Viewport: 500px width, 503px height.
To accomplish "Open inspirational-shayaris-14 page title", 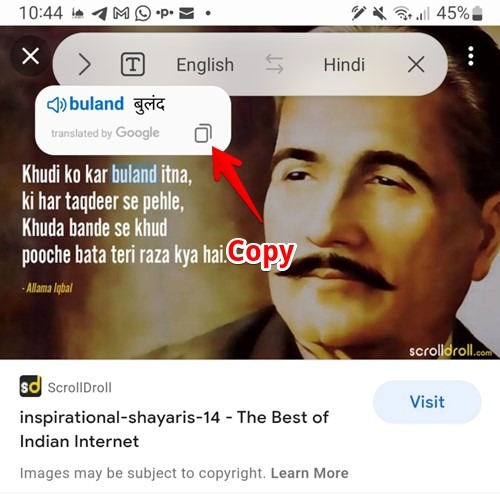I will [174, 429].
